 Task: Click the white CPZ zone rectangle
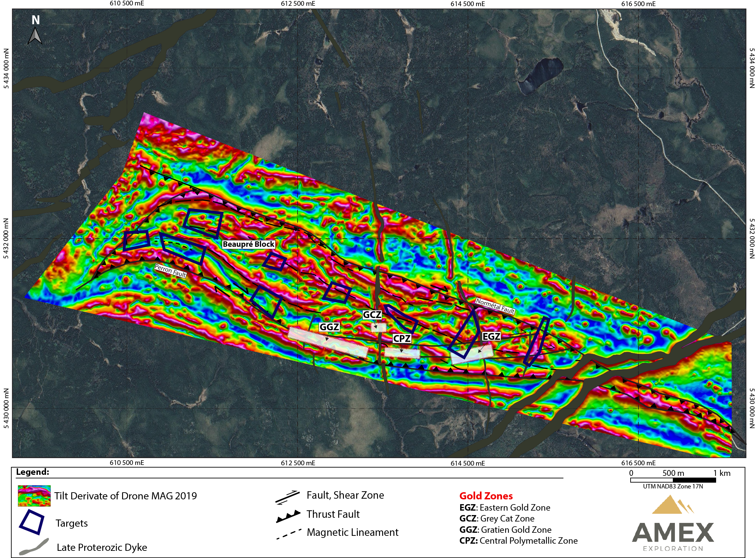(x=402, y=353)
